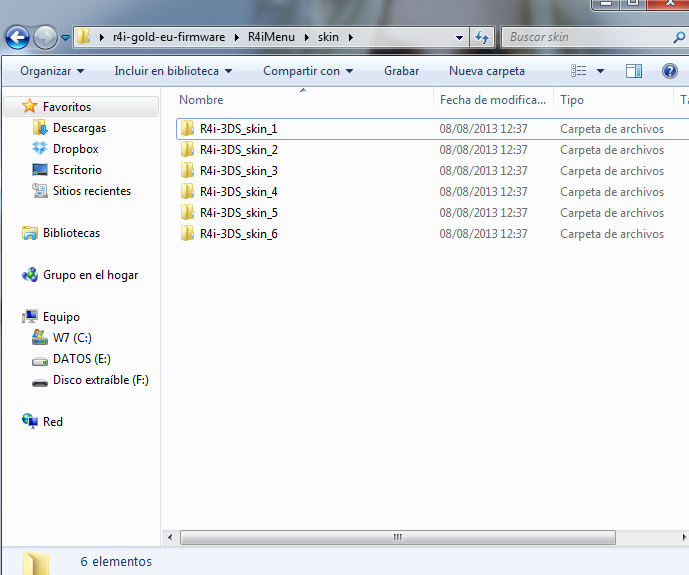
Task: Open the Organizar menu
Action: (52, 71)
